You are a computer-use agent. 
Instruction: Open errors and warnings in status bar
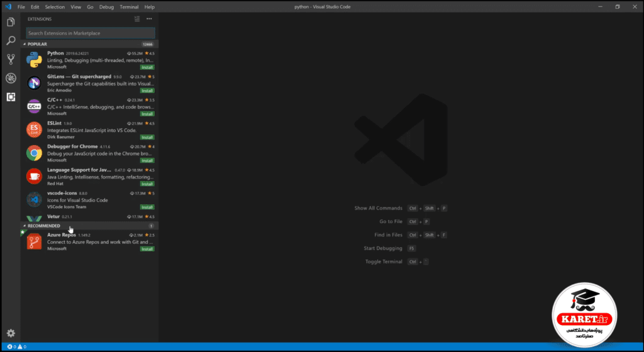(17, 347)
